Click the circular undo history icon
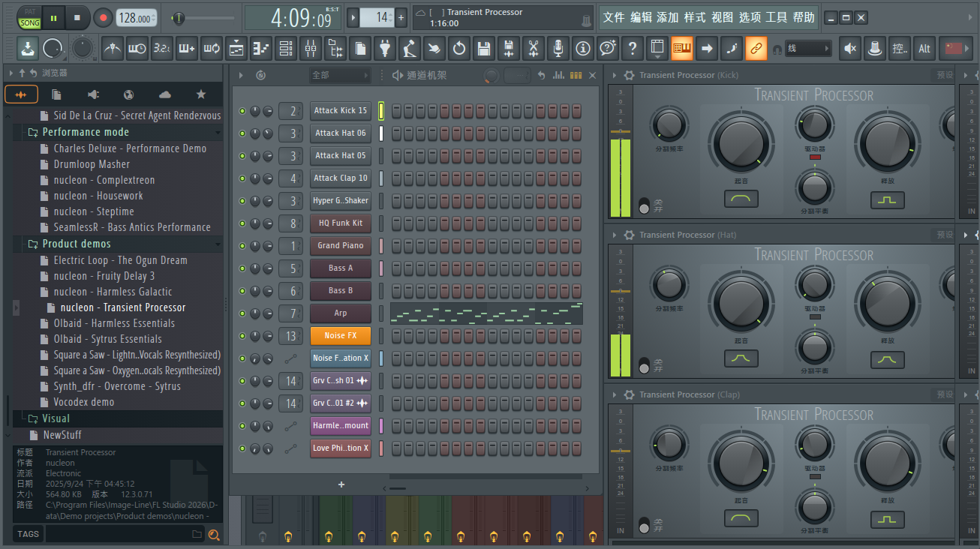 pos(459,49)
